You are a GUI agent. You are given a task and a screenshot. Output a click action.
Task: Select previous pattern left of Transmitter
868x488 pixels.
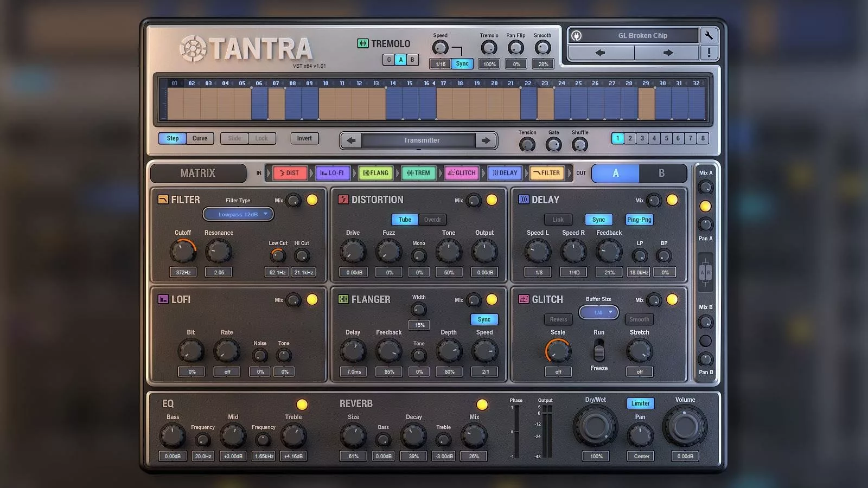click(x=351, y=140)
